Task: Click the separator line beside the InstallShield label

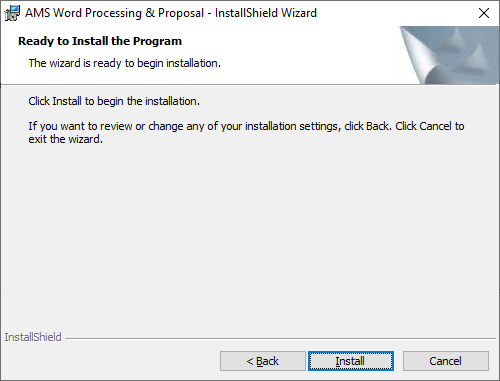Action: (x=280, y=339)
